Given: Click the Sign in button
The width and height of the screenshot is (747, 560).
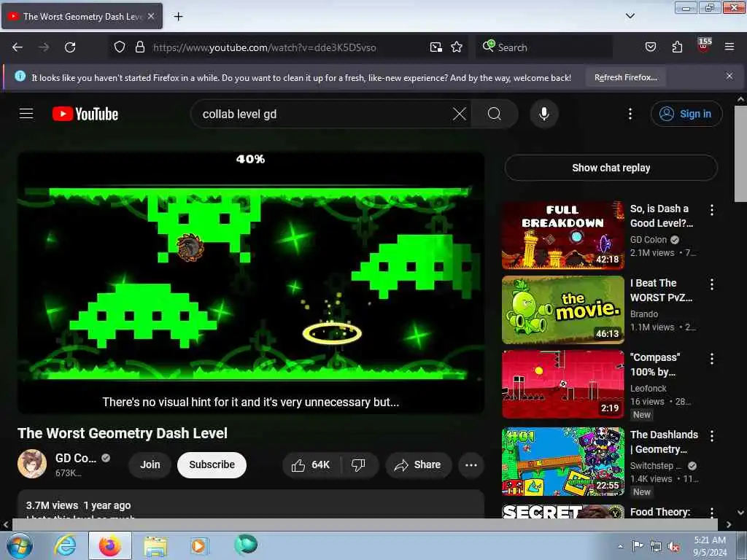Looking at the screenshot, I should click(x=686, y=114).
